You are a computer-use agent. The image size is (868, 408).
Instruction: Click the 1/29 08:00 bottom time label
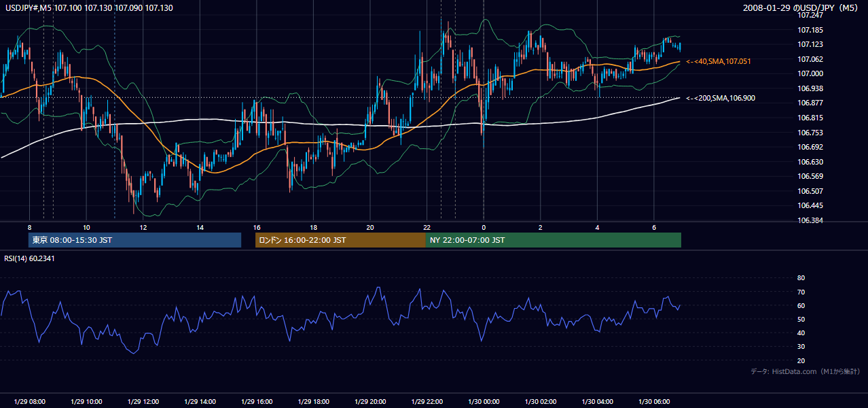tap(29, 402)
